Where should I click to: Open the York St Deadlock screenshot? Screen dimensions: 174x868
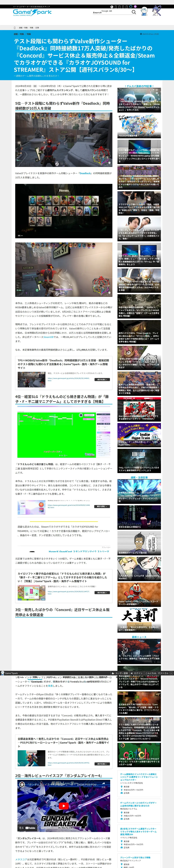click(64, 270)
